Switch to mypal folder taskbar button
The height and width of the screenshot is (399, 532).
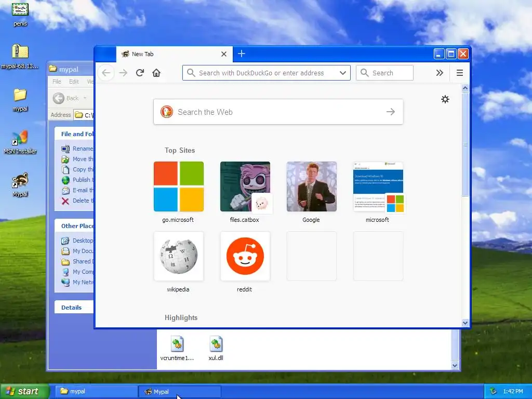(96, 391)
